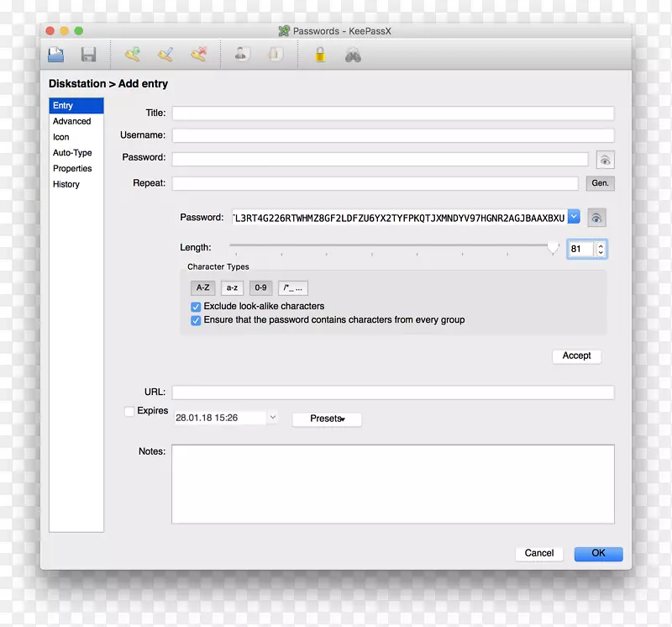Click the "Diskstation > Add entry" heading
This screenshot has width=672, height=627.
(x=108, y=84)
